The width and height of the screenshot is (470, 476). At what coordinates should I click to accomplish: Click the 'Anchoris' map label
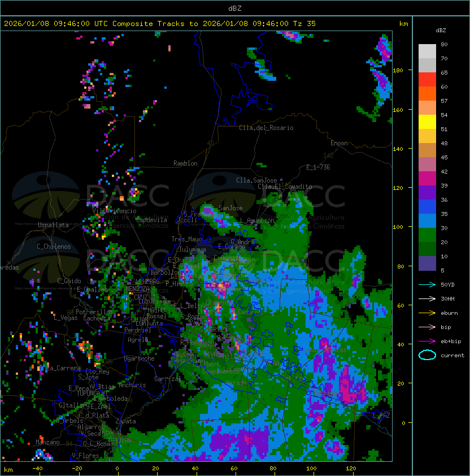coord(132,386)
